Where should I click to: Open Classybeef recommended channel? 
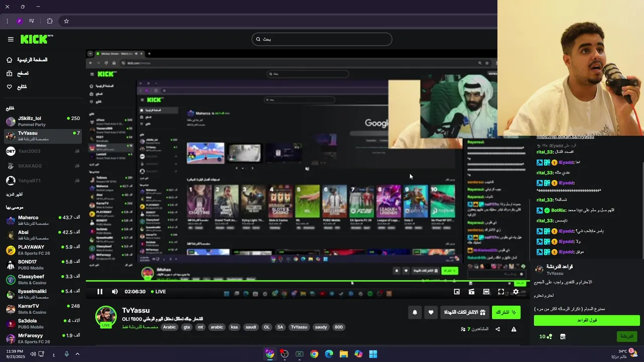coord(43,280)
